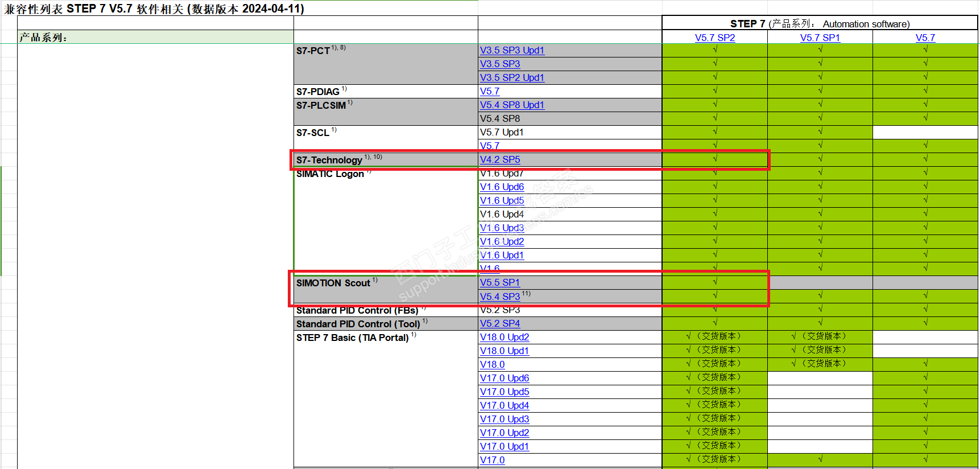Viewport: 980px width, 469px height.
Task: Open the V17.0 Upd6 link
Action: pos(505,378)
